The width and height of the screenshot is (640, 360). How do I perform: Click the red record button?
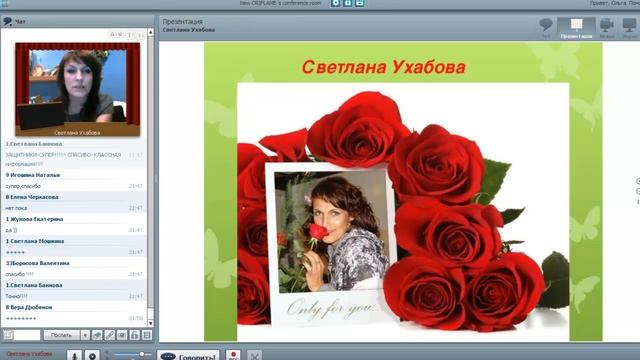(233, 356)
